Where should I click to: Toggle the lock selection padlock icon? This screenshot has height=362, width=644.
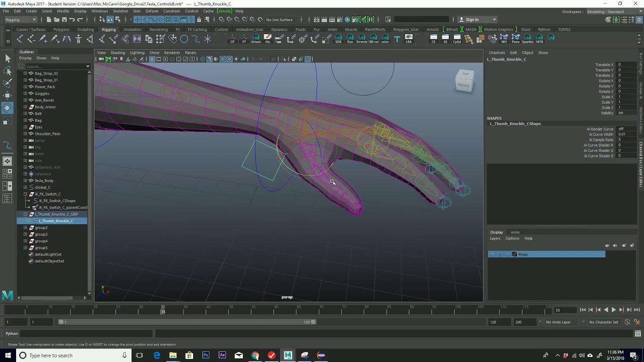coord(199,20)
